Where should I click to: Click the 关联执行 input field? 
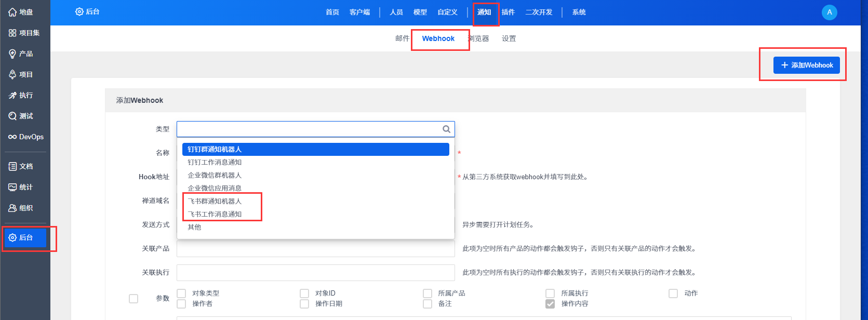[315, 272]
